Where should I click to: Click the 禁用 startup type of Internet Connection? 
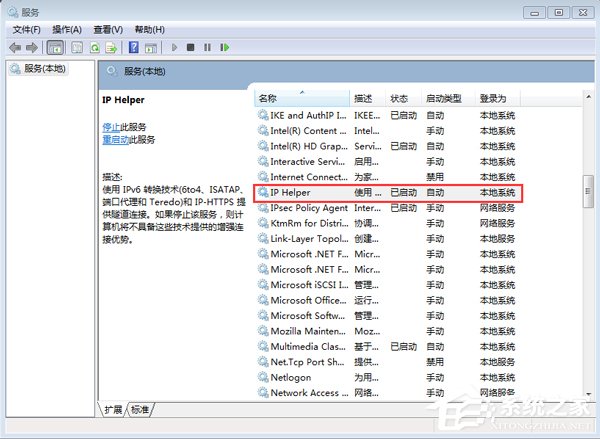point(435,177)
